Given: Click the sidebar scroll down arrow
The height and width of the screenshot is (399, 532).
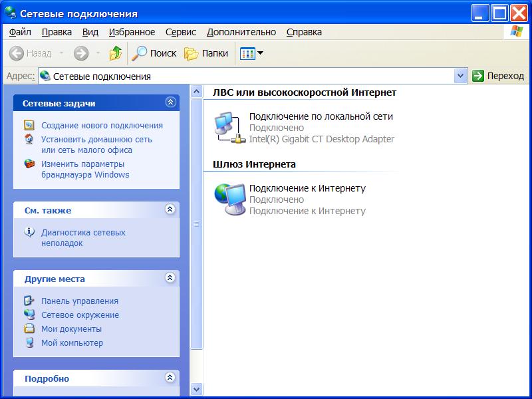Looking at the screenshot, I should tap(196, 389).
